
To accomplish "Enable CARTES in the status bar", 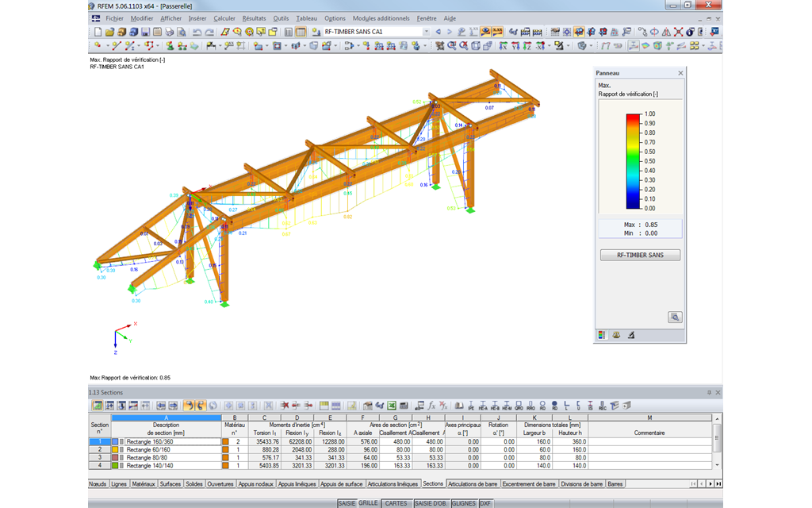I will (x=397, y=502).
